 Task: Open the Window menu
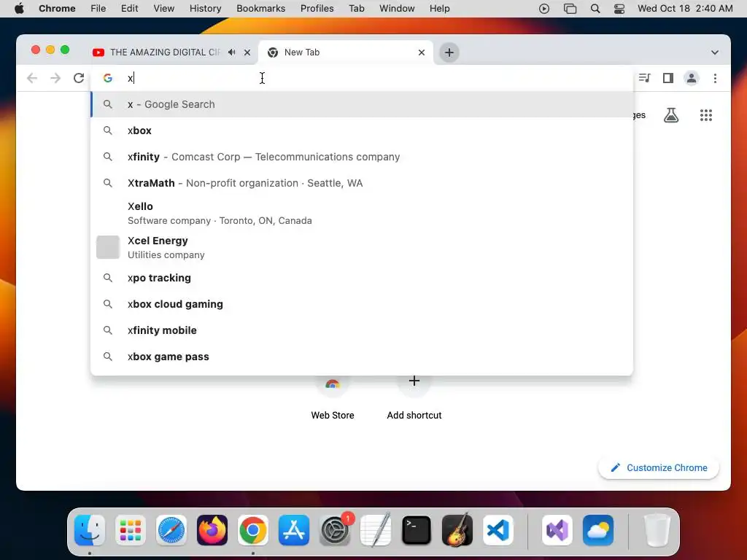pos(397,9)
